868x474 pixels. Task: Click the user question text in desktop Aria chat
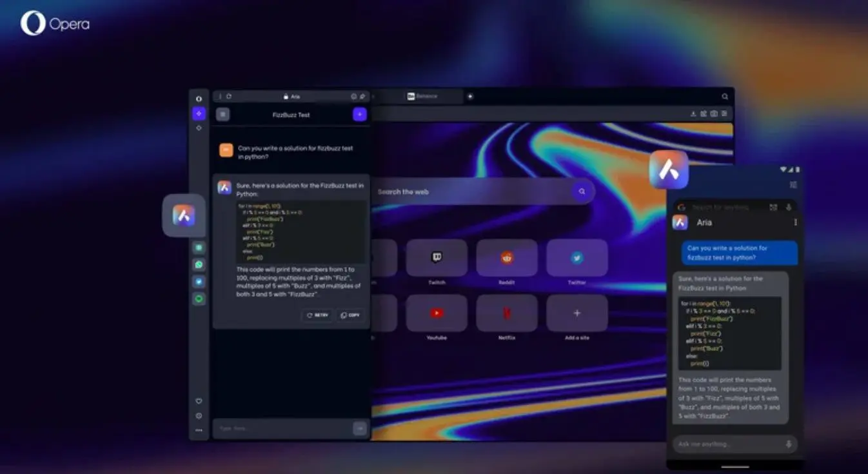[x=295, y=152]
